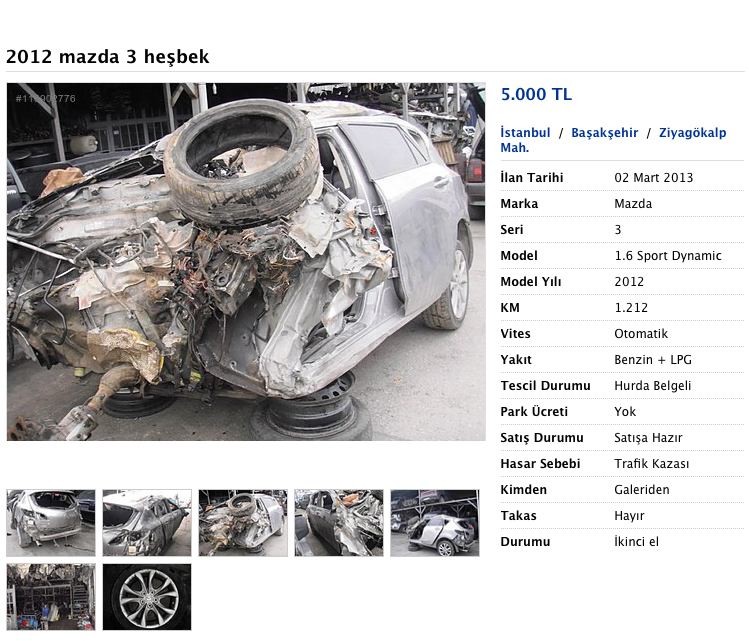The height and width of the screenshot is (641, 749).
Task: Open the İstanbul location link
Action: 525,132
